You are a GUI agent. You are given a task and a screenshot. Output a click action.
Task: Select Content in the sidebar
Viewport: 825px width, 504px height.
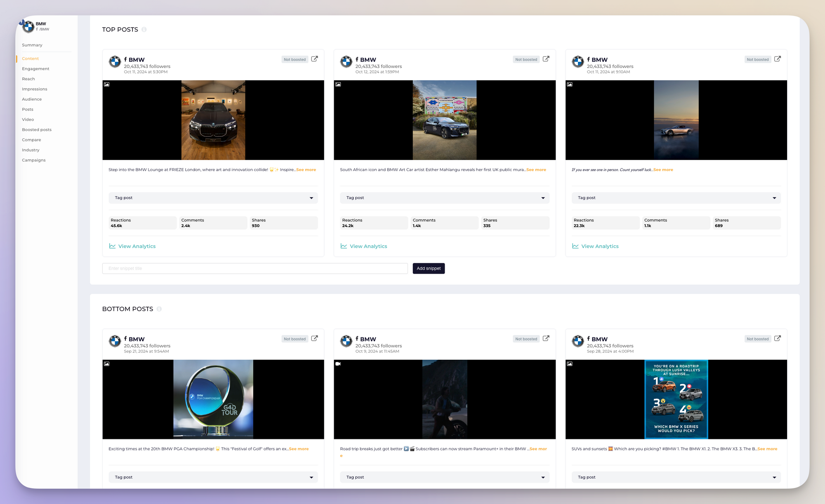click(x=31, y=59)
